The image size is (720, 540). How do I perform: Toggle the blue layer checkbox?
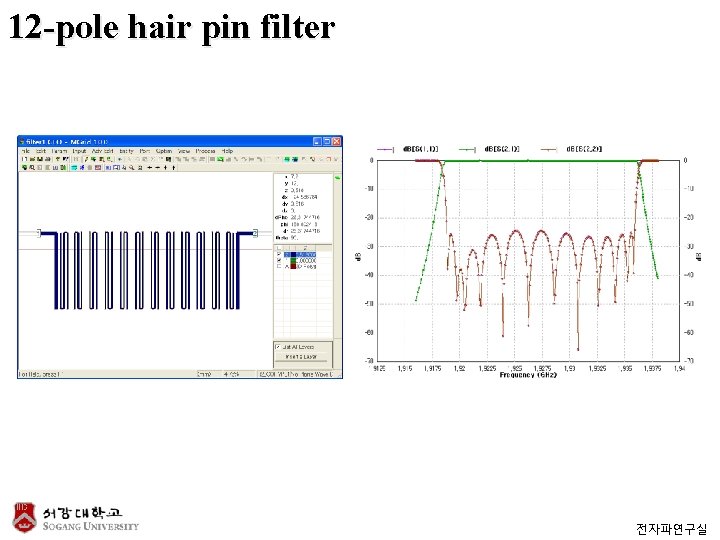point(279,254)
